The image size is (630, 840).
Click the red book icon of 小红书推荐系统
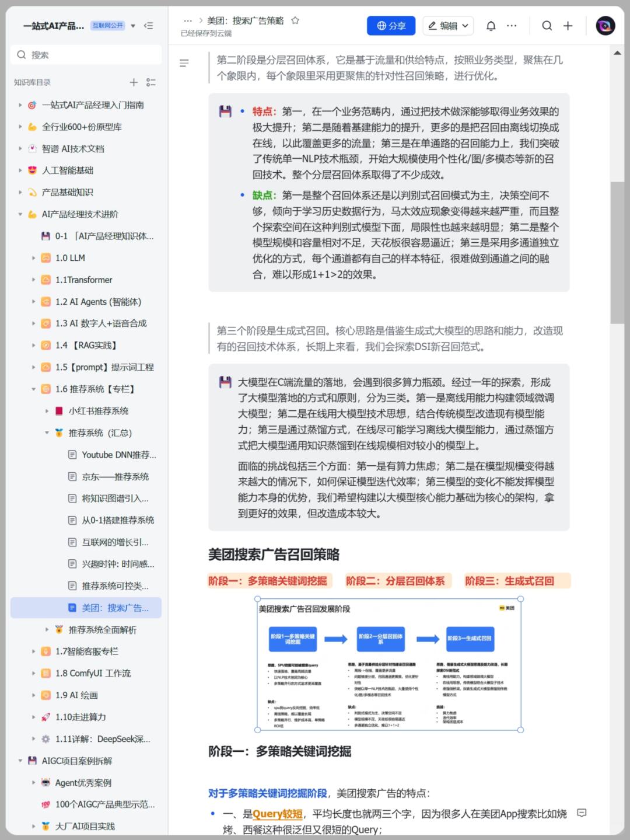(x=59, y=411)
